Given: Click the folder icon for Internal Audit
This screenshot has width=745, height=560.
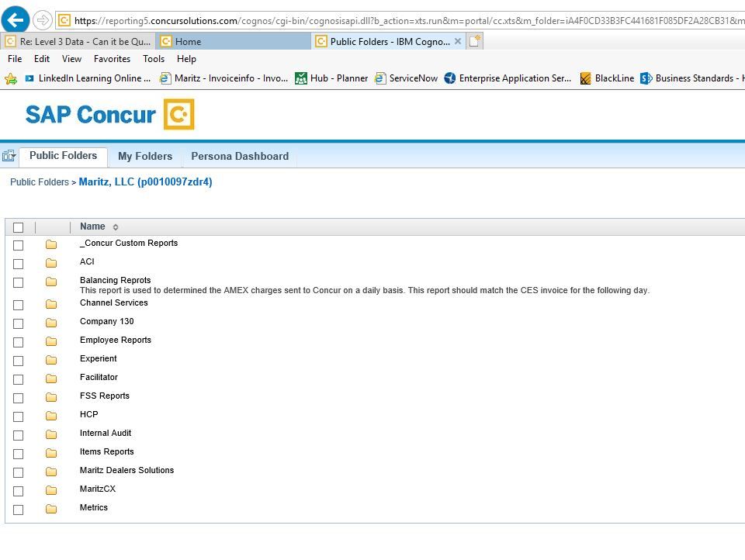Looking at the screenshot, I should tap(51, 434).
